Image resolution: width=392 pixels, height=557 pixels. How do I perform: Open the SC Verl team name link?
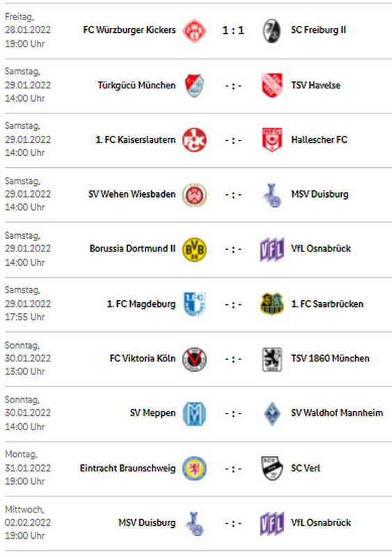pos(305,468)
